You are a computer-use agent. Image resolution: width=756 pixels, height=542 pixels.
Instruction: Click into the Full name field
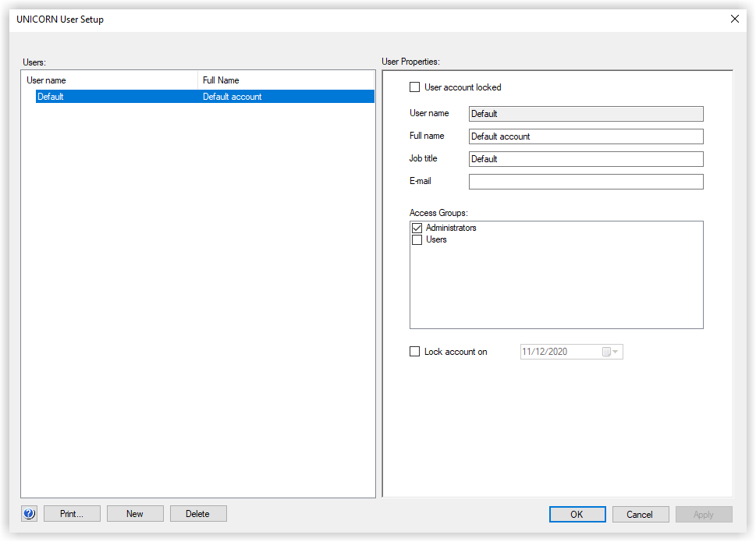pyautogui.click(x=586, y=136)
